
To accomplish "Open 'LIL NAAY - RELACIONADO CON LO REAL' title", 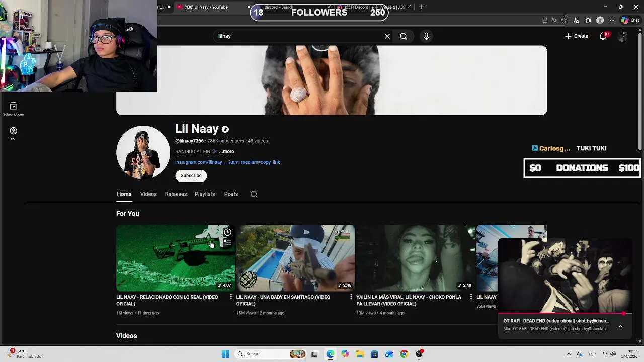I will click(167, 300).
